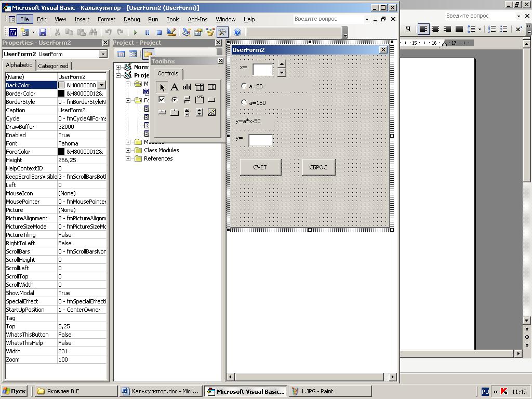This screenshot has height=399, width=532.
Task: Select the ScrollBar tool in Toolbox
Action: point(187,112)
